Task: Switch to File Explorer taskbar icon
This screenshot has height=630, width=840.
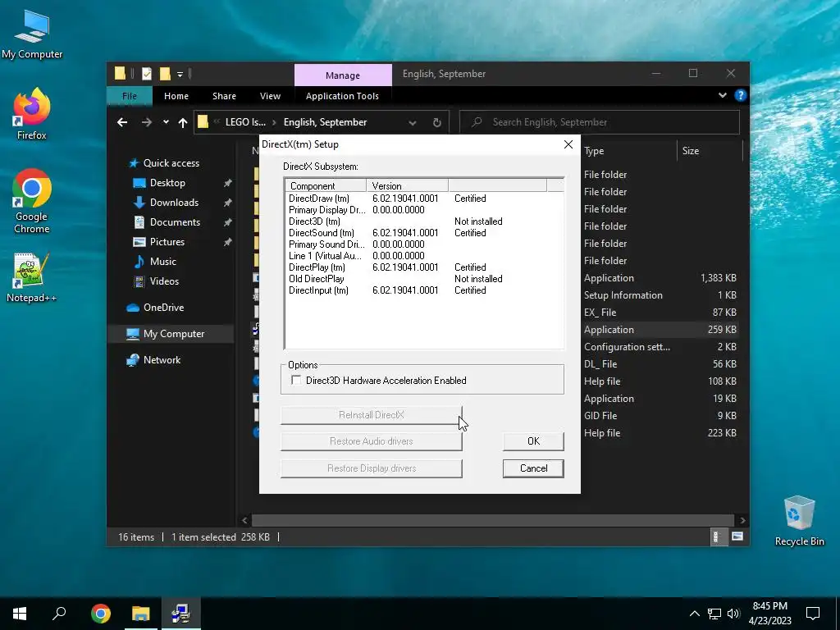Action: pyautogui.click(x=141, y=614)
